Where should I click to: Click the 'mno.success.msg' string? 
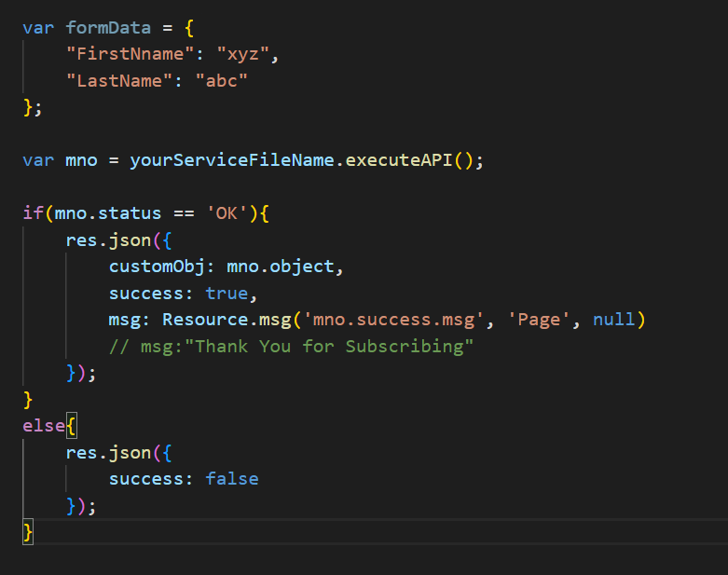tap(393, 320)
